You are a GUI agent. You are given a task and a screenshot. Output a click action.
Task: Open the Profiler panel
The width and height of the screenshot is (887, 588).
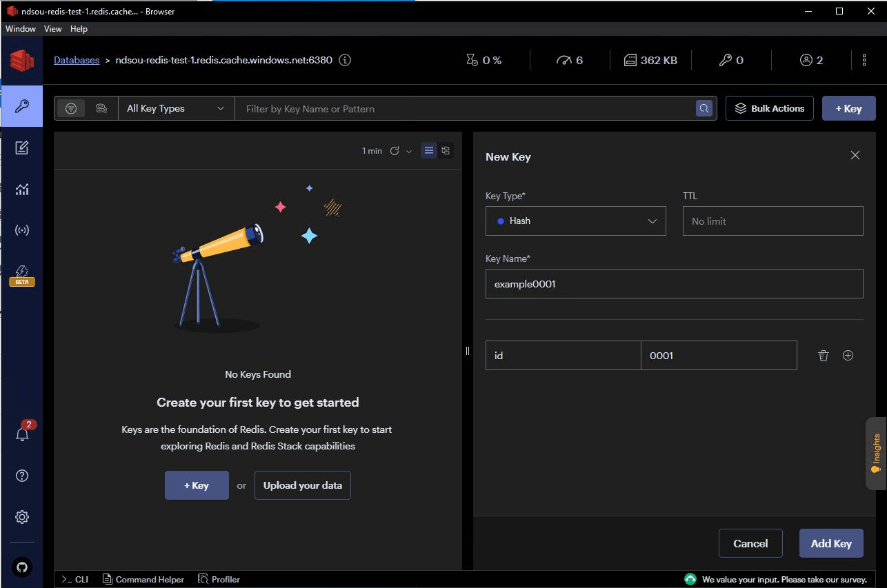(219, 579)
